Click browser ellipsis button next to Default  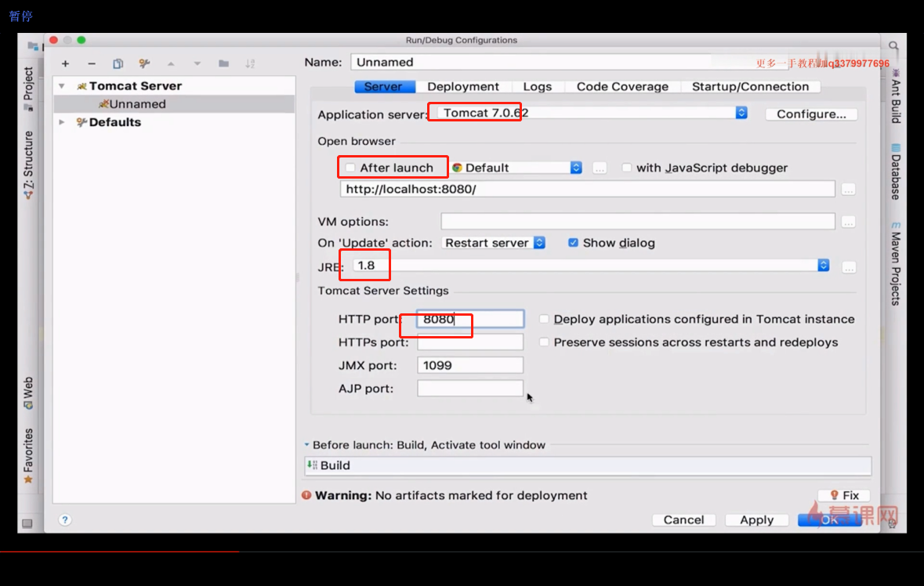(x=600, y=168)
